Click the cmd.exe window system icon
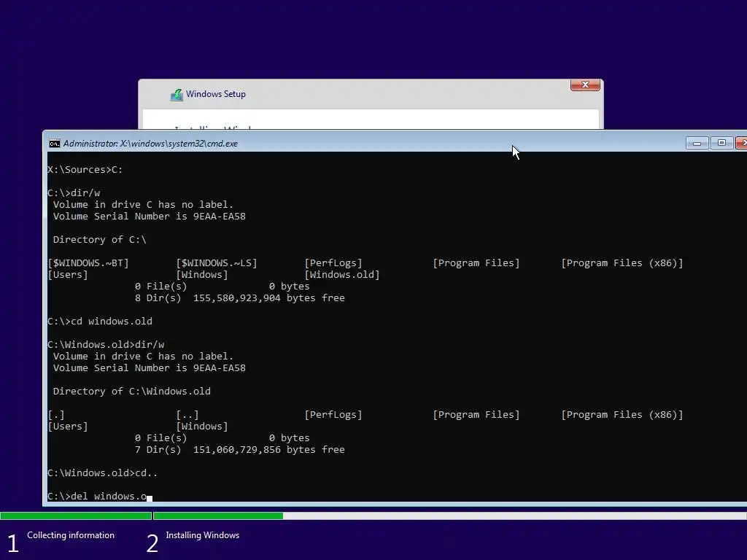747x560 pixels. coord(55,144)
